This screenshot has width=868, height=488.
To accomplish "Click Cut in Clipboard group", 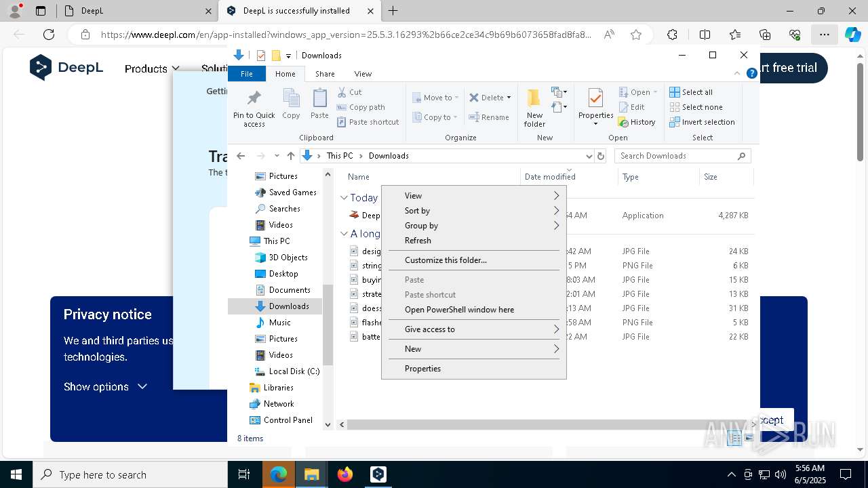I will coord(350,92).
